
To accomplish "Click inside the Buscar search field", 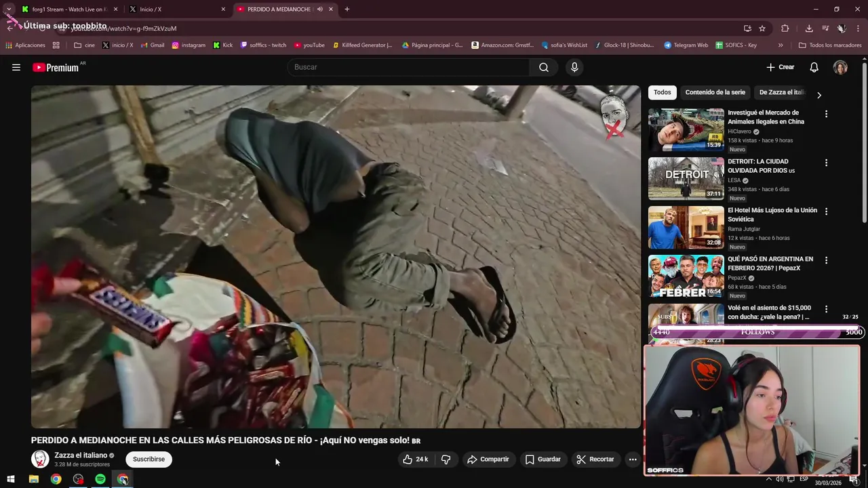I will click(409, 67).
